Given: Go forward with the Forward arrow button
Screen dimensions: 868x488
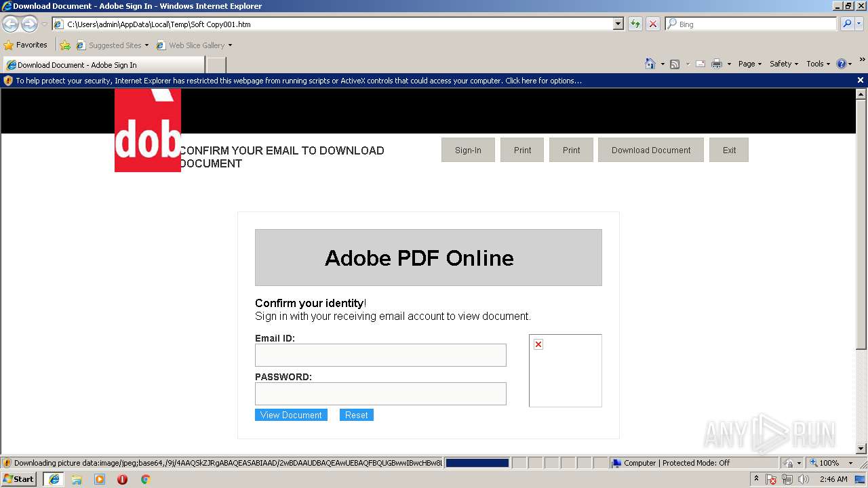Looking at the screenshot, I should [x=29, y=24].
